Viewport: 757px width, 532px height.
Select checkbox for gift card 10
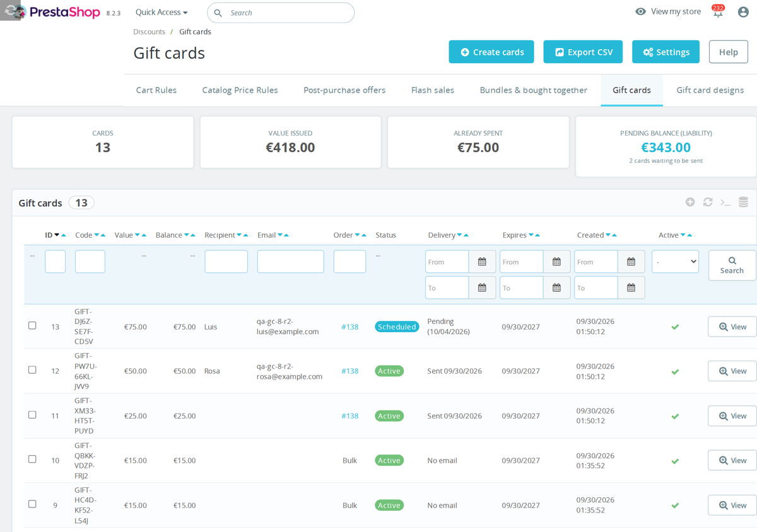32,460
